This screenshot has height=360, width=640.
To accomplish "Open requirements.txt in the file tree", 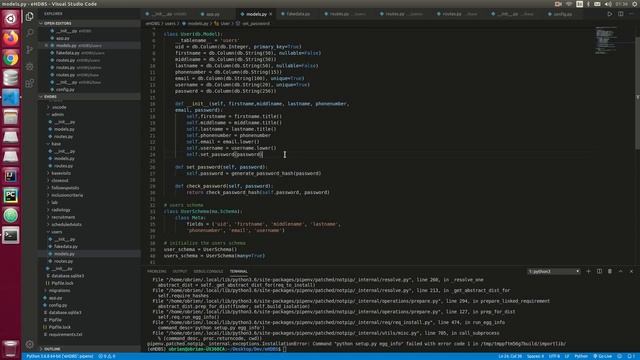I will (65, 334).
